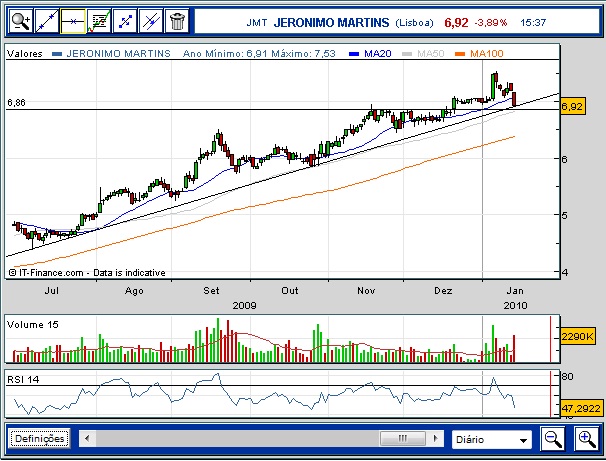Click the Jan month axis label
The width and height of the screenshot is (606, 461).
(x=515, y=291)
